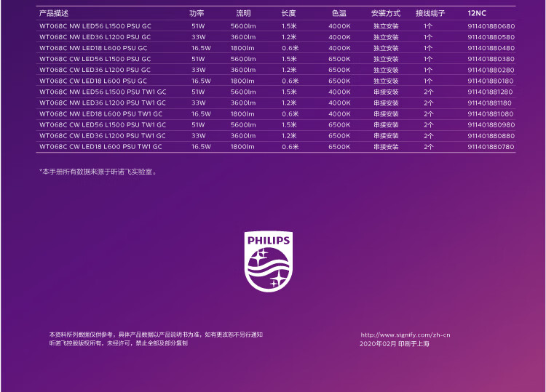
Task: Select row WT068C CW LED18 L600 PSU TW1 GC
Action: [100, 146]
